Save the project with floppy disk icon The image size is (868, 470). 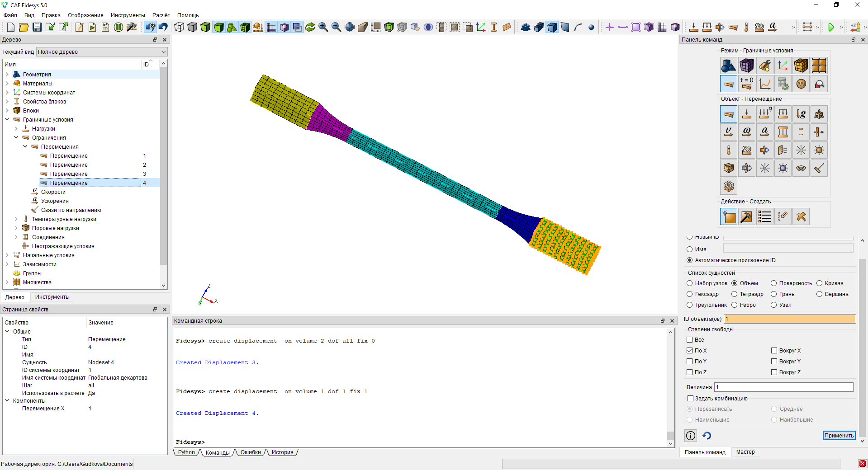tap(37, 27)
